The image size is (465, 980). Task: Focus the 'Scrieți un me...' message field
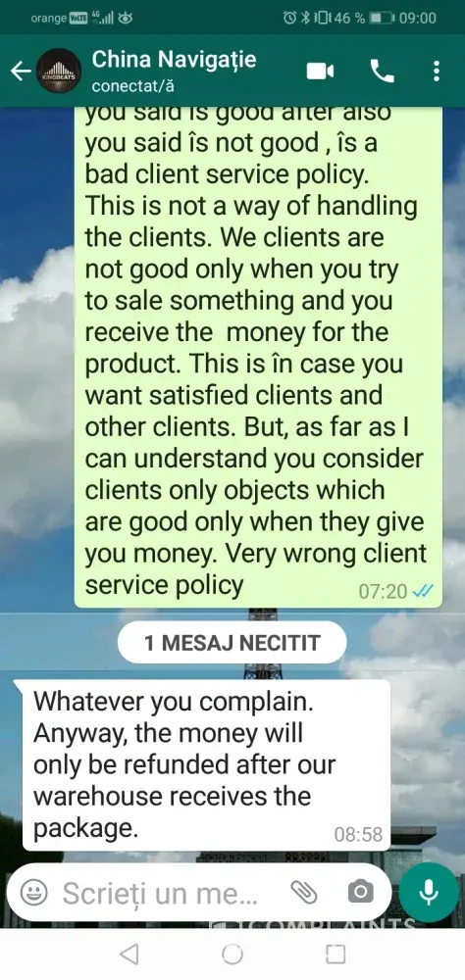point(160,893)
